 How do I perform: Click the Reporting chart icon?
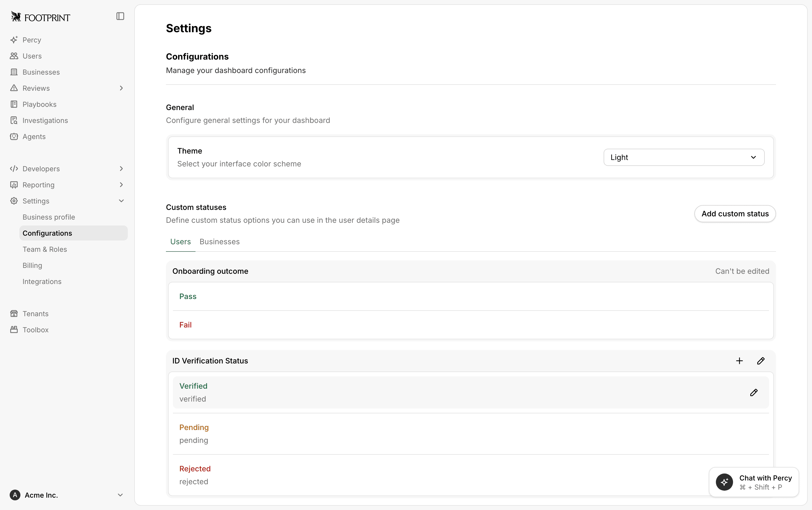click(14, 185)
